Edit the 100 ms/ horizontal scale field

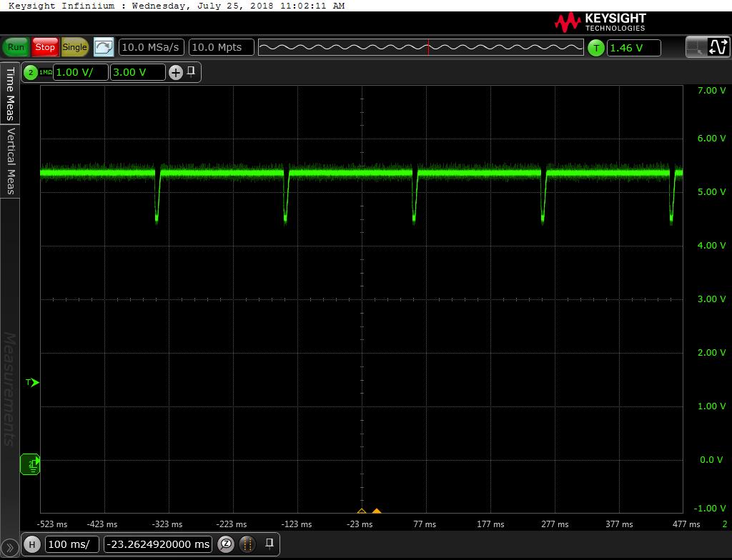click(72, 544)
